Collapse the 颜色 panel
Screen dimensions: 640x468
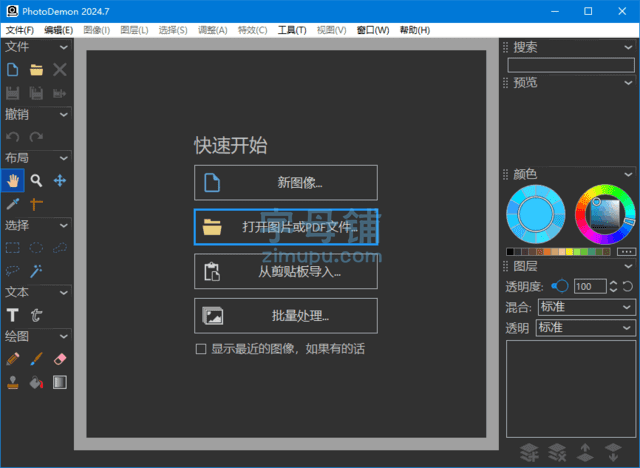pyautogui.click(x=628, y=175)
